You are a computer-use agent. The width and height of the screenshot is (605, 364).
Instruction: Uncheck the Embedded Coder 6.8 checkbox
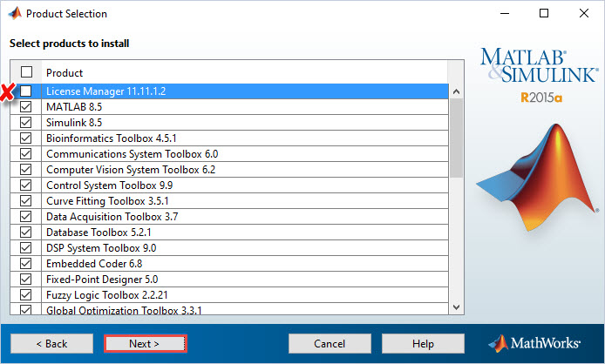tap(26, 264)
